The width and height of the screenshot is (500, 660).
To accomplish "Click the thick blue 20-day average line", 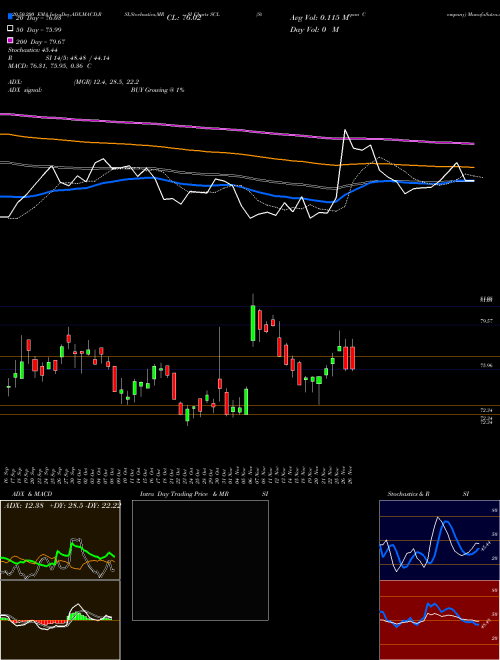I will [x=236, y=186].
